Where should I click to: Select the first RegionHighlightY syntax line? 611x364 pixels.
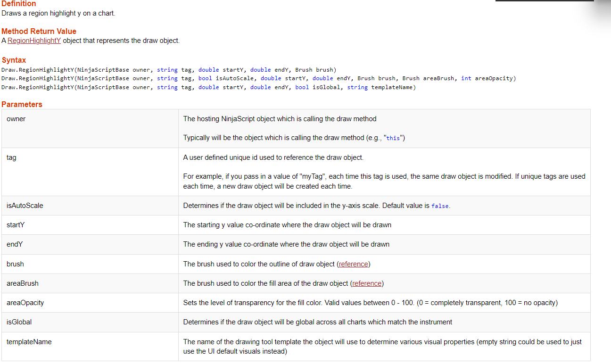pos(169,69)
